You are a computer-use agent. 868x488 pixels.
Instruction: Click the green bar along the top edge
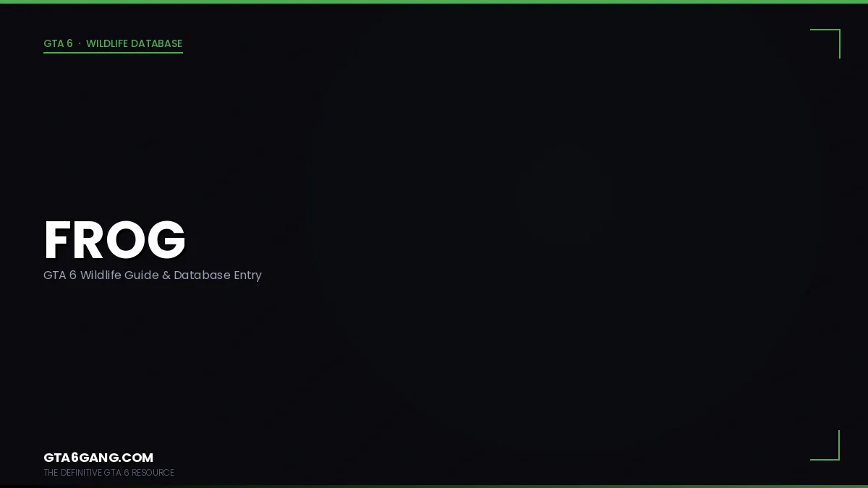coord(434,1)
